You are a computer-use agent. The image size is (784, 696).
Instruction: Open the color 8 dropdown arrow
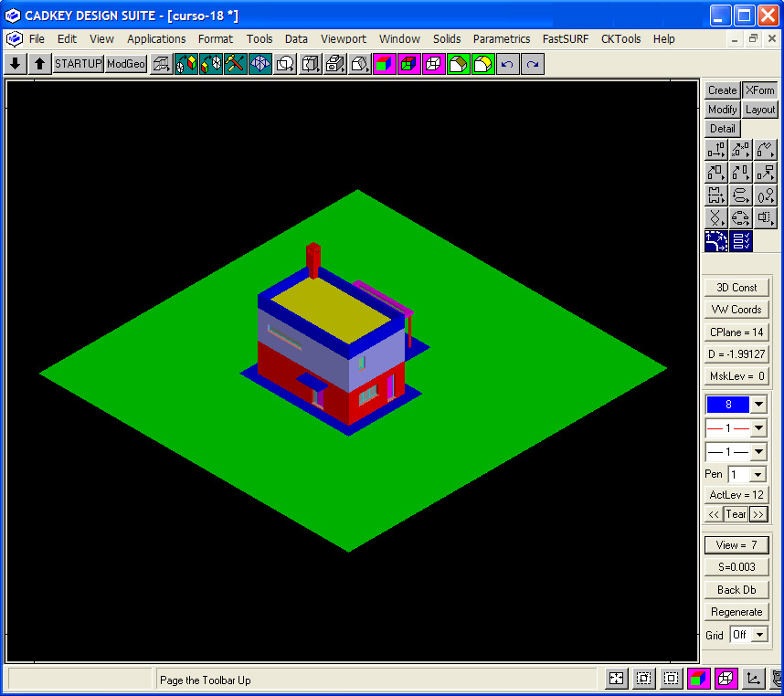(758, 405)
